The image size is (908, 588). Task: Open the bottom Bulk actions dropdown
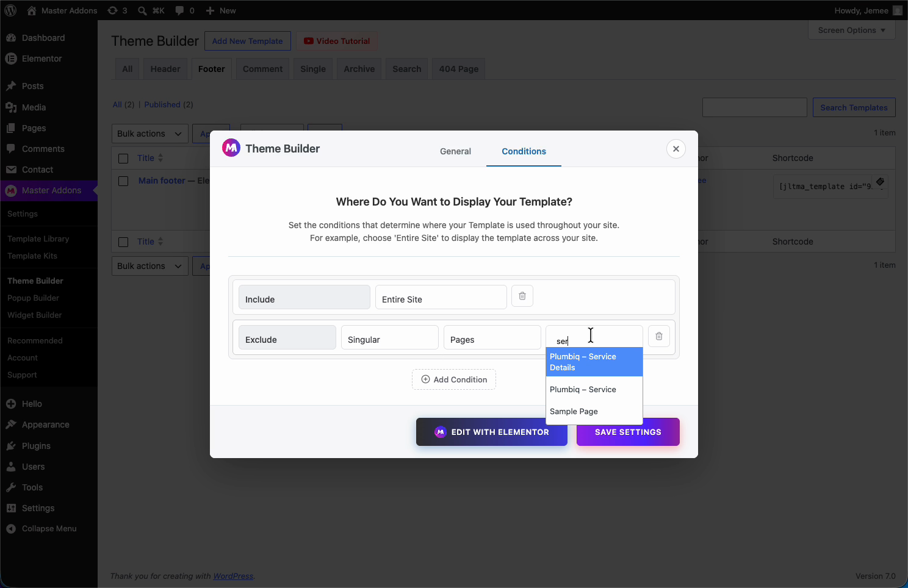coord(150,266)
